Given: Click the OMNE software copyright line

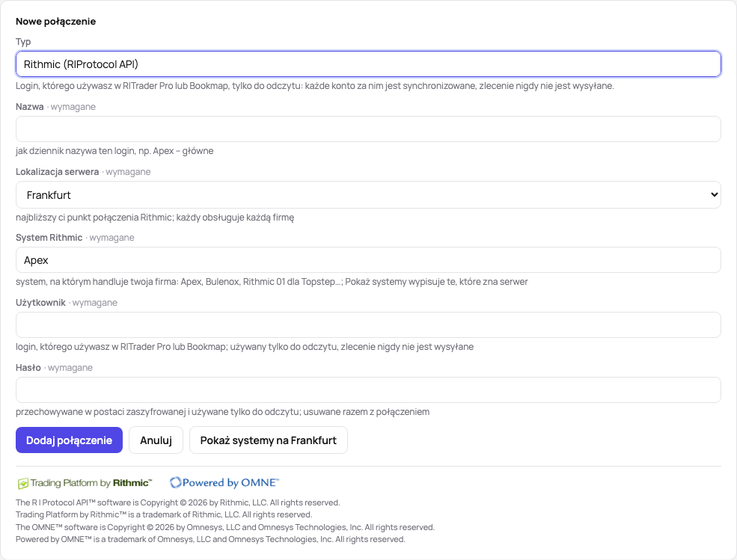Looking at the screenshot, I should 225,527.
